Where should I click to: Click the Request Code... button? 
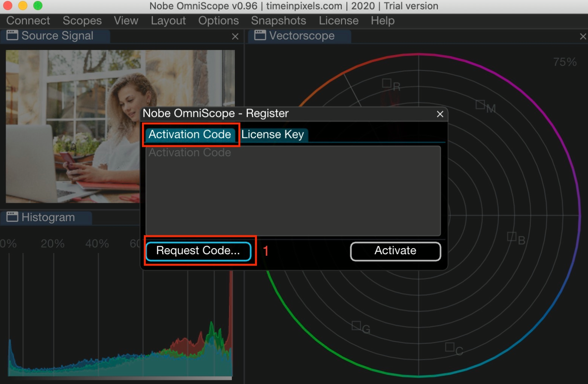point(198,251)
